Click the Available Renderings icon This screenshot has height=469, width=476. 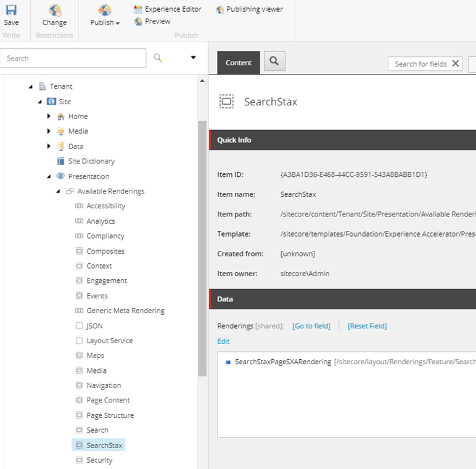click(x=70, y=191)
